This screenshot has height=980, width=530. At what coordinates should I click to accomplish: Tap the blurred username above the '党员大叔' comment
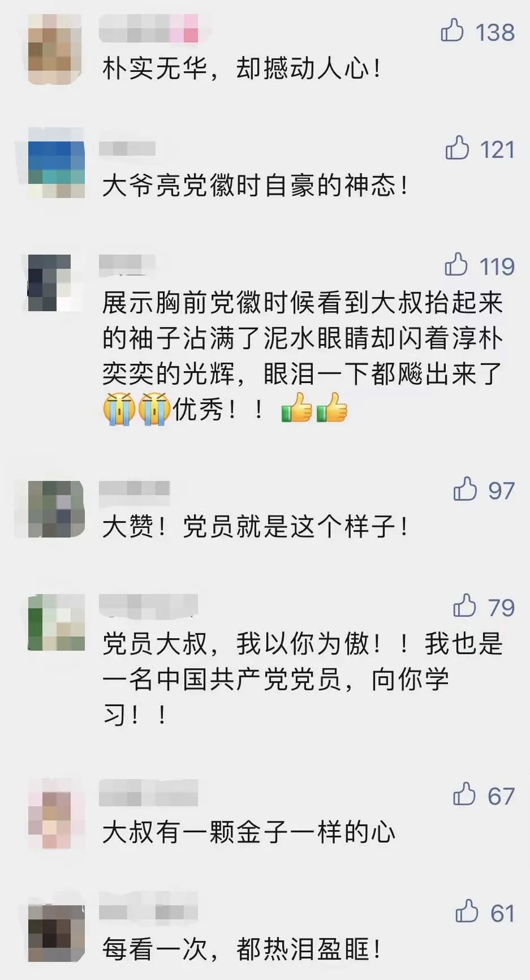pos(149,605)
